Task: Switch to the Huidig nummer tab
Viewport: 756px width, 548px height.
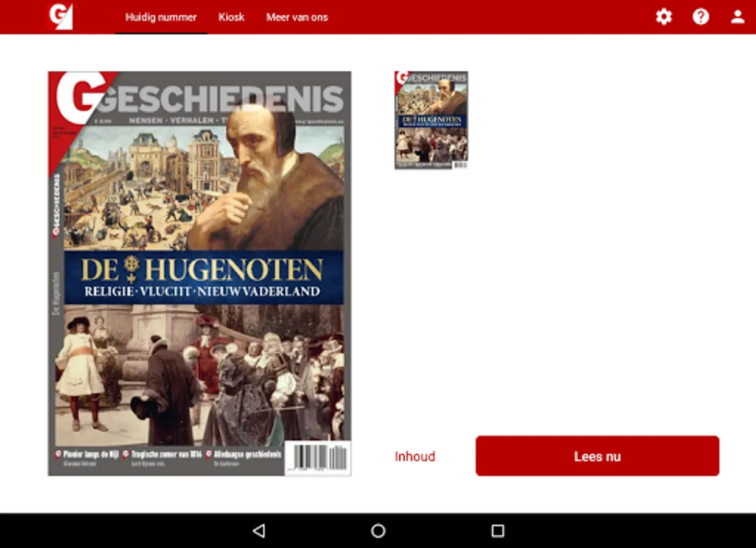Action: pos(161,17)
